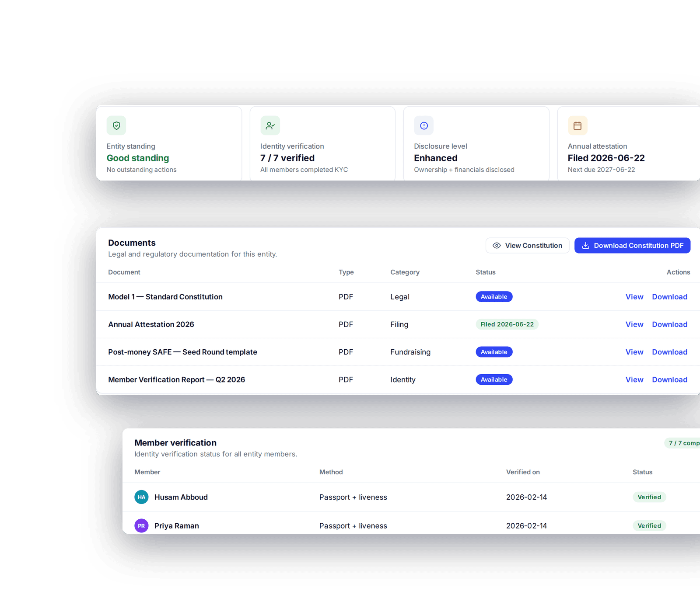This screenshot has width=700, height=612.
Task: Select Member Verification Report — Q2 2026 name
Action: (176, 379)
